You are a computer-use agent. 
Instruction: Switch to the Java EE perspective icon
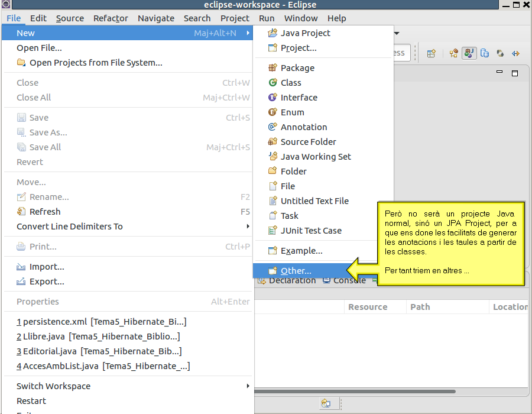(453, 53)
